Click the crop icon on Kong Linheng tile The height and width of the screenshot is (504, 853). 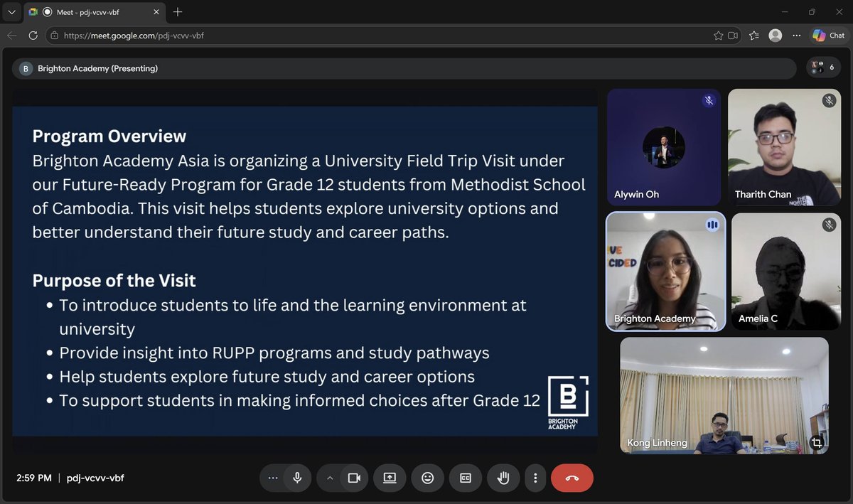point(817,442)
